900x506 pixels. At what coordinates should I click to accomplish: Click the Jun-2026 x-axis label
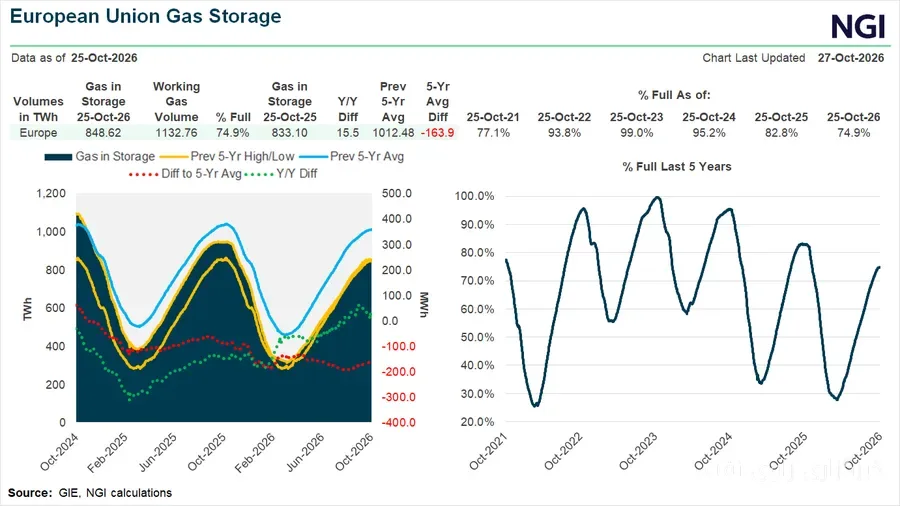point(305,452)
